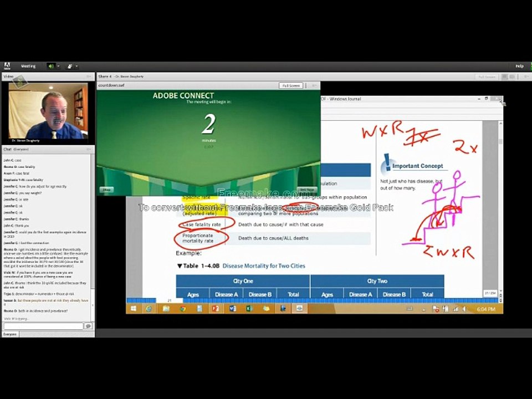532x399 pixels.
Task: Click the Adobe logo in top bar
Action: 7,66
